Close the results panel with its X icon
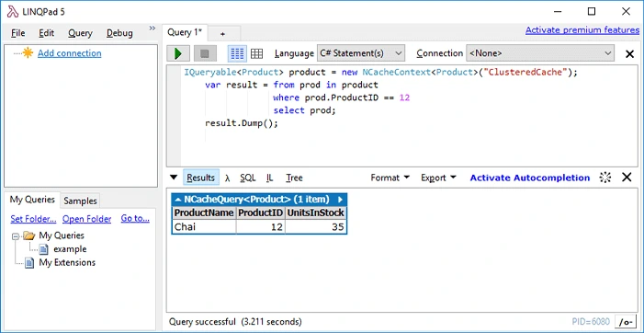Screen dimensions: 644x333 [x=627, y=178]
